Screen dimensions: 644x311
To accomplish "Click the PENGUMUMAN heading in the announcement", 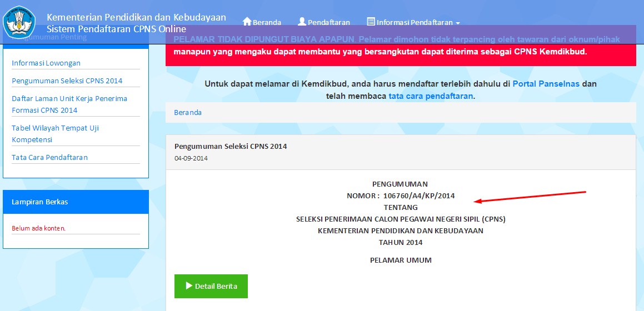I will [x=400, y=184].
